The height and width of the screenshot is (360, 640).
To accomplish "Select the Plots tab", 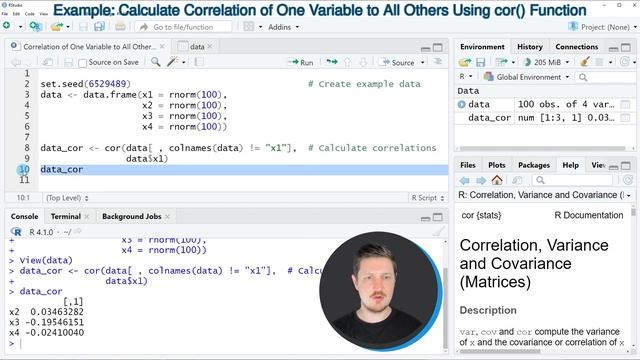I will [x=497, y=165].
